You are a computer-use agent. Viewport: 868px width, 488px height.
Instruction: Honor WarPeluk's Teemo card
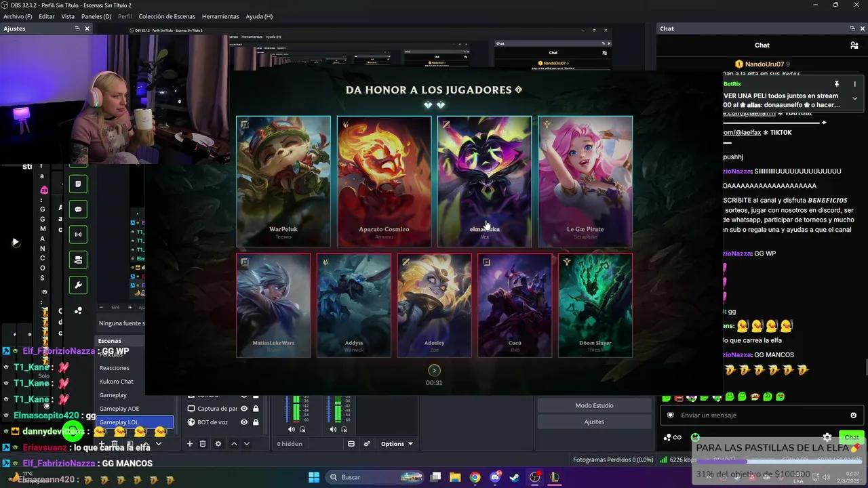[x=283, y=182]
